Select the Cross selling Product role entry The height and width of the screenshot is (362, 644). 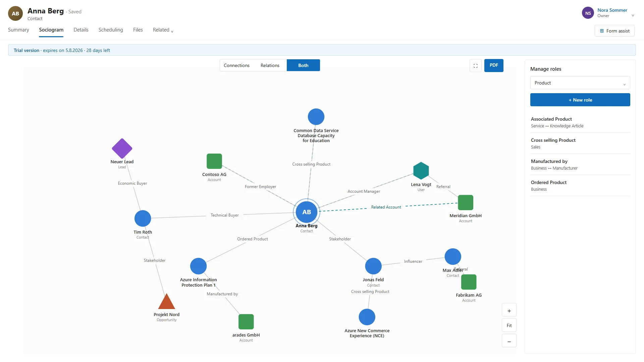[580, 143]
